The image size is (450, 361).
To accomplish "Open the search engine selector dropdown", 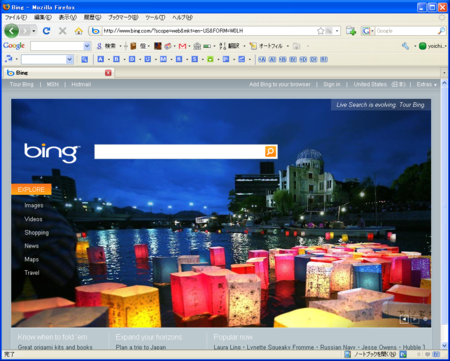I will coord(368,31).
